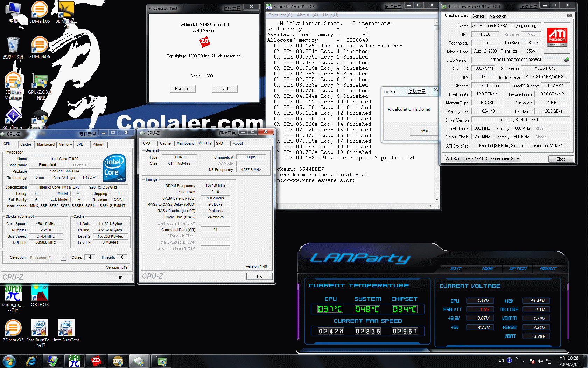Screen dimensions: 588x368
Task: Open the network tray icon
Action: pos(549,361)
